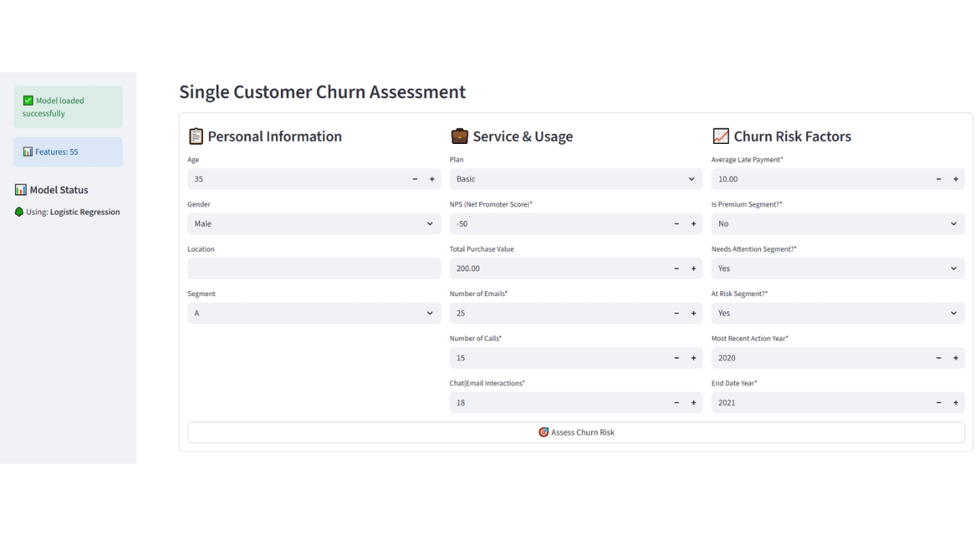
Task: Open the Segment dropdown
Action: coord(314,313)
